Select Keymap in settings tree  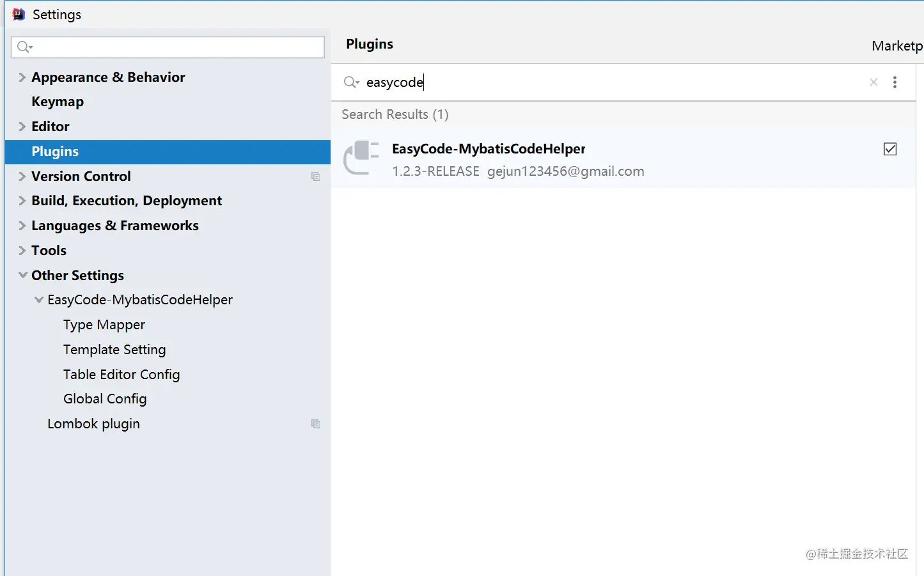[x=58, y=102]
